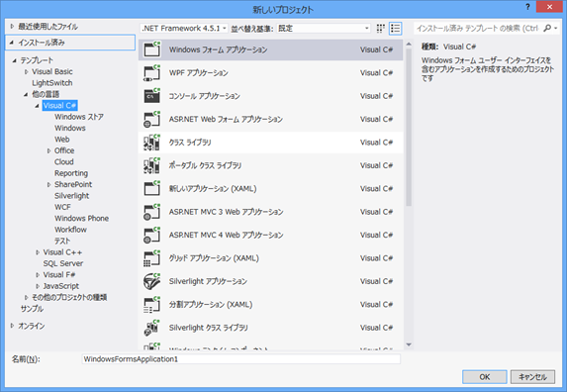Select the Windows フォーム アプリケーション template icon

click(x=151, y=49)
